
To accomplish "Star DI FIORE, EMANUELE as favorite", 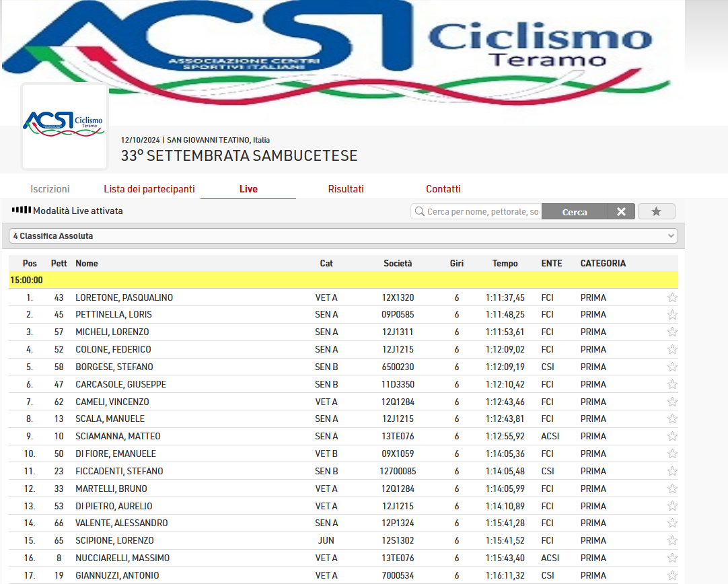I will [672, 453].
